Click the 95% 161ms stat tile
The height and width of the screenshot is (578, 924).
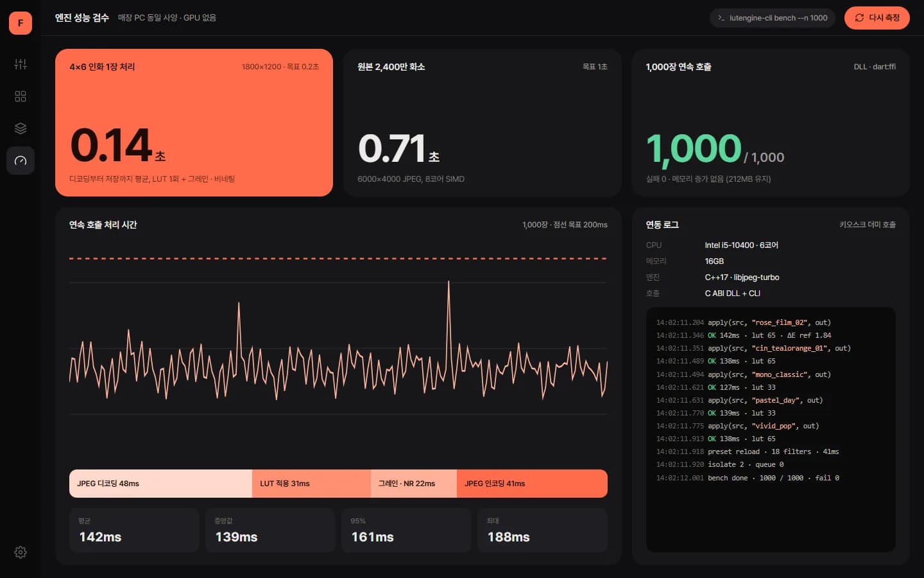[406, 530]
